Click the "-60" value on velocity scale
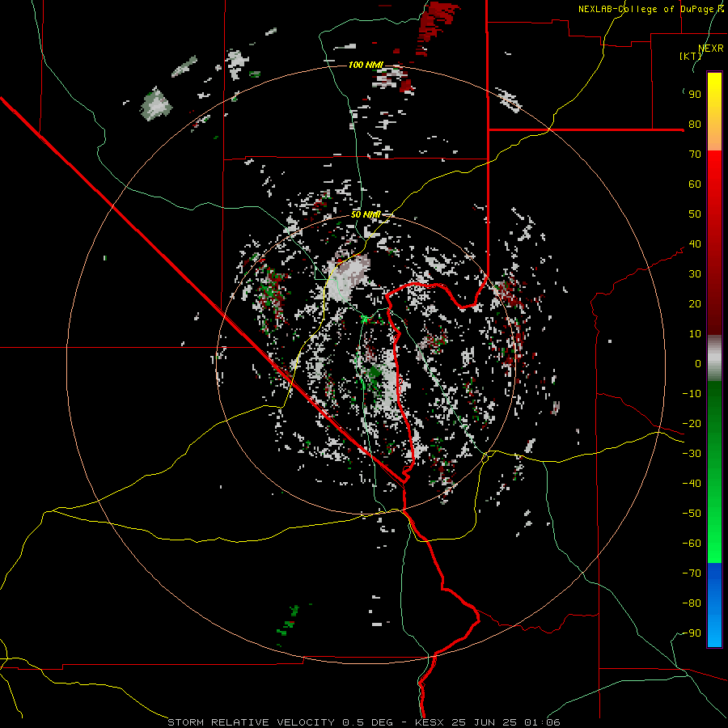The image size is (728, 728). click(x=692, y=544)
